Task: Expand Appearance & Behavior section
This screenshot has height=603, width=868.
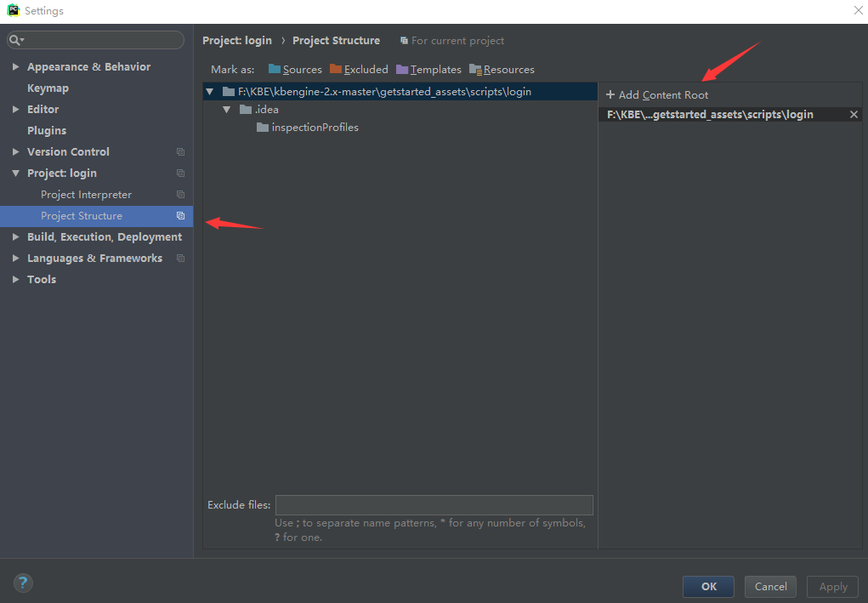Action: pos(16,67)
